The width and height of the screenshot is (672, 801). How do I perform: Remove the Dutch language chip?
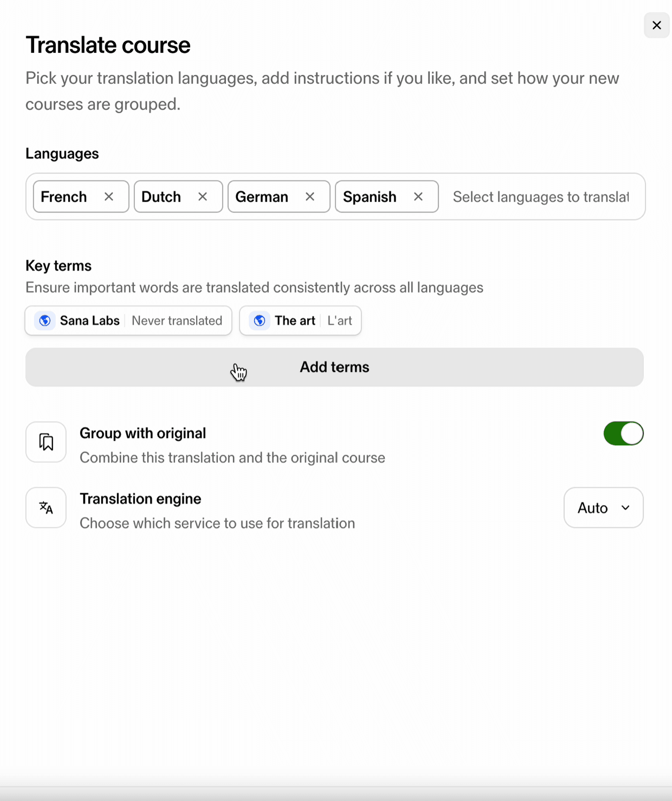[x=203, y=197]
